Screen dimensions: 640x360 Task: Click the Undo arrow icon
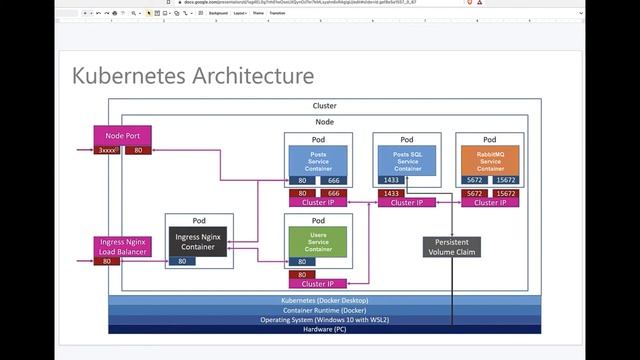(x=99, y=13)
